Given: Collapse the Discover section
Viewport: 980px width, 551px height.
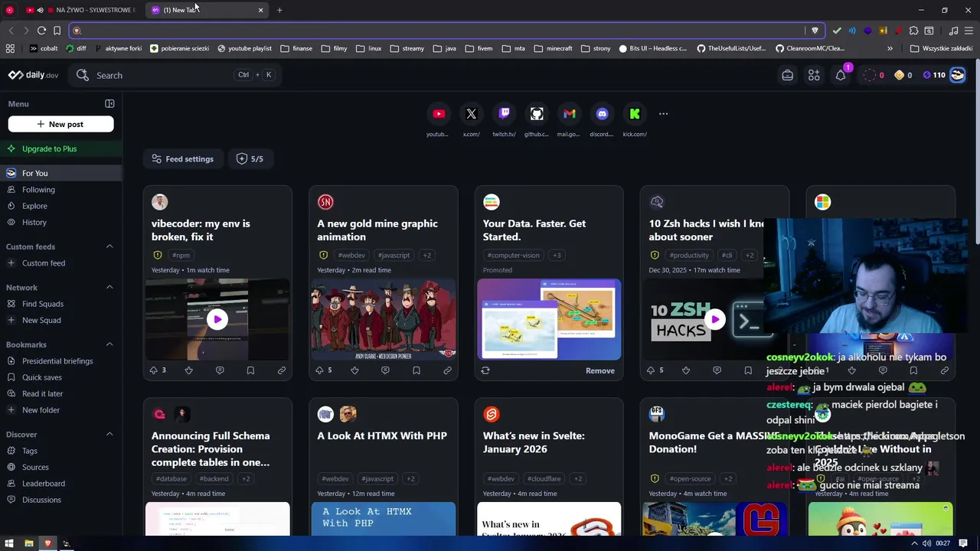Looking at the screenshot, I should point(109,435).
